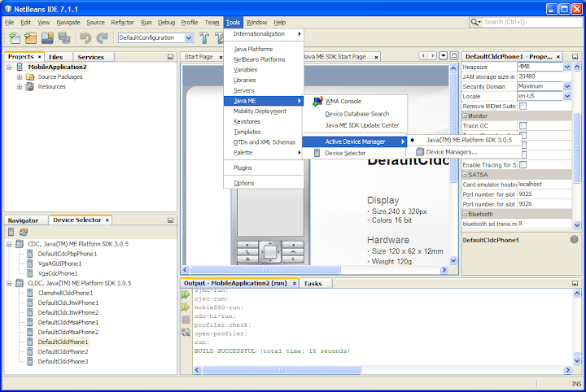Click the editor horizontal scrollbar thumb
The image size is (586, 392).
tap(265, 269)
